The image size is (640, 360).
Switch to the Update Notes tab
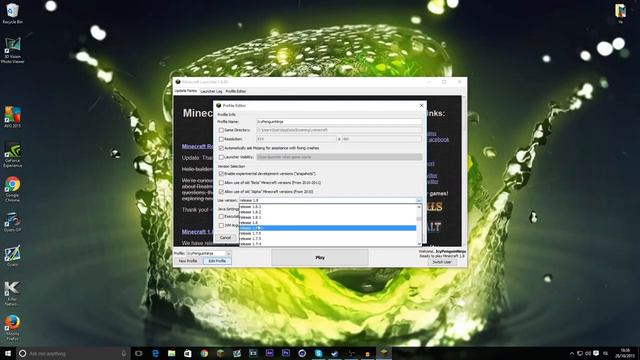pos(186,91)
